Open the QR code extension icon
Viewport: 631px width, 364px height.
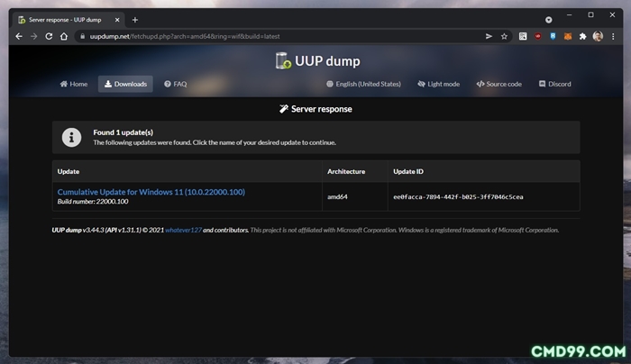(x=523, y=36)
